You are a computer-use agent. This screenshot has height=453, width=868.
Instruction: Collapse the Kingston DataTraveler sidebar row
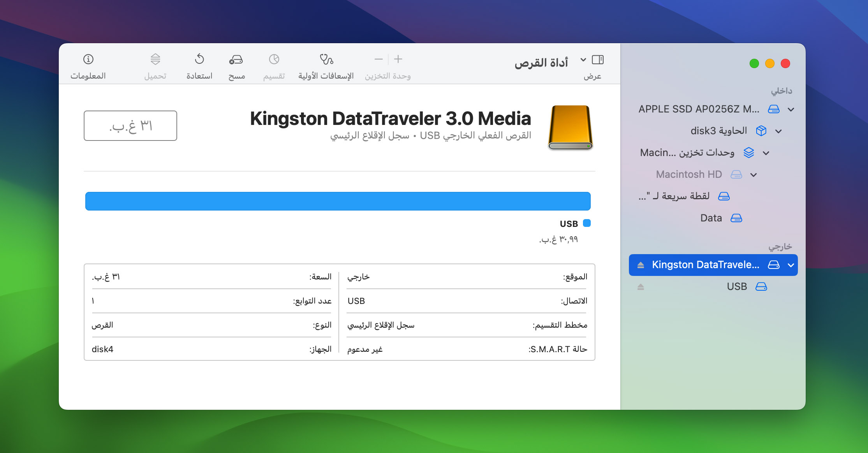[x=791, y=265]
